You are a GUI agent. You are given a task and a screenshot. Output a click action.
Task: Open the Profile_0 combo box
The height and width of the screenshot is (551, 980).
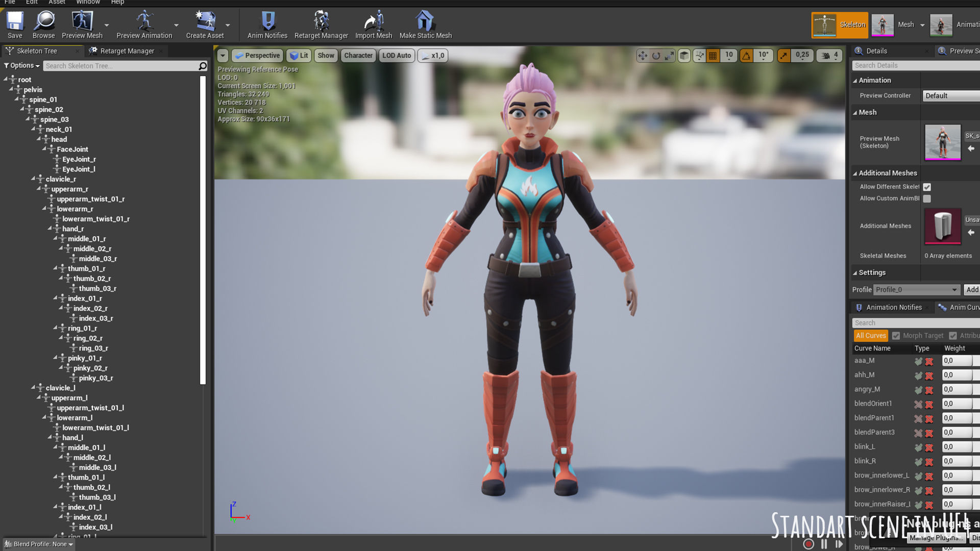pyautogui.click(x=917, y=290)
